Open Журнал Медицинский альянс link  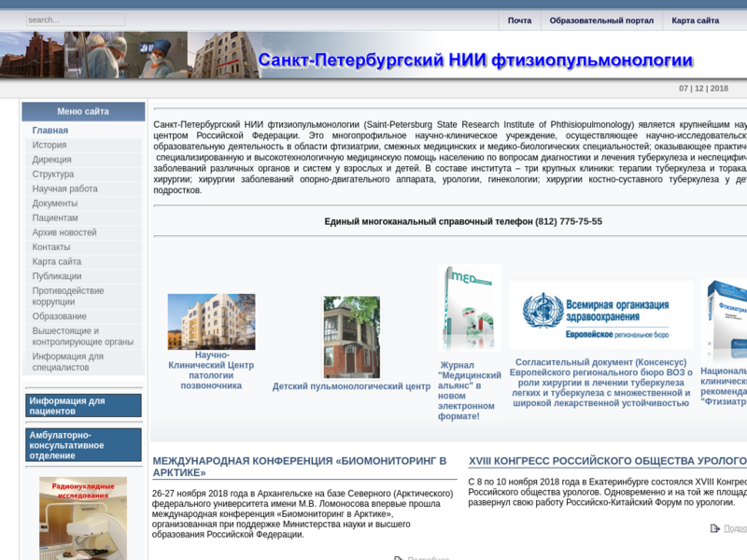[x=470, y=390]
